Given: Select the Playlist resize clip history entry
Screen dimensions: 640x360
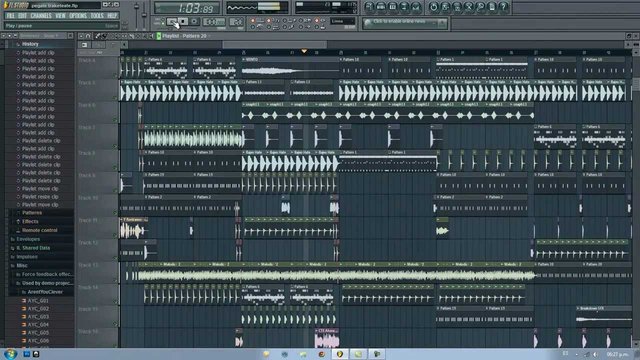Looking at the screenshot, I should pos(40,197).
